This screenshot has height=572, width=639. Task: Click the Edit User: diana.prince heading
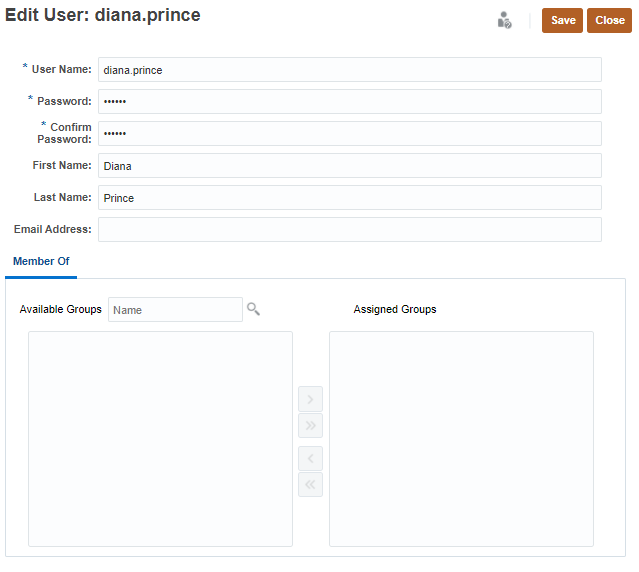[103, 16]
